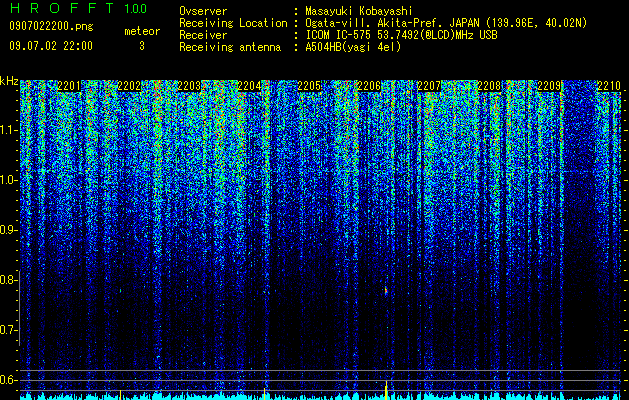Click the 0.6 kHz axis label
This screenshot has width=629, height=400.
[8, 380]
